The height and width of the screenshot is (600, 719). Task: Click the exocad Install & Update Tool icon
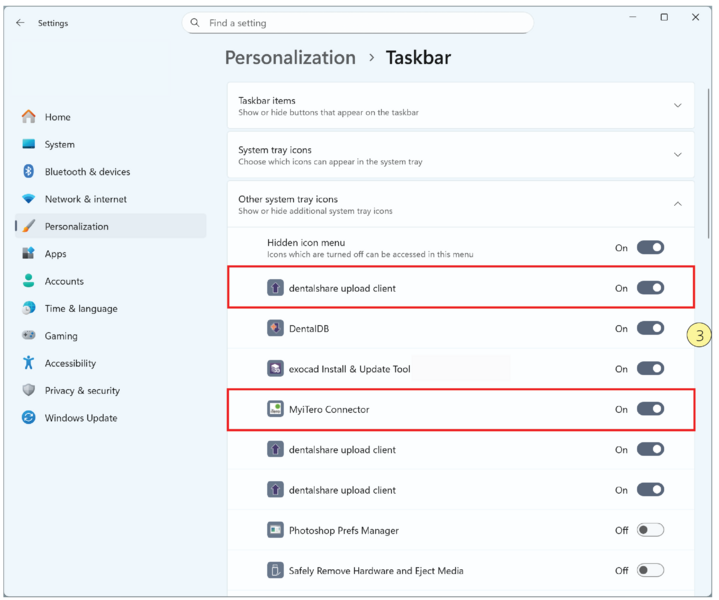(275, 368)
